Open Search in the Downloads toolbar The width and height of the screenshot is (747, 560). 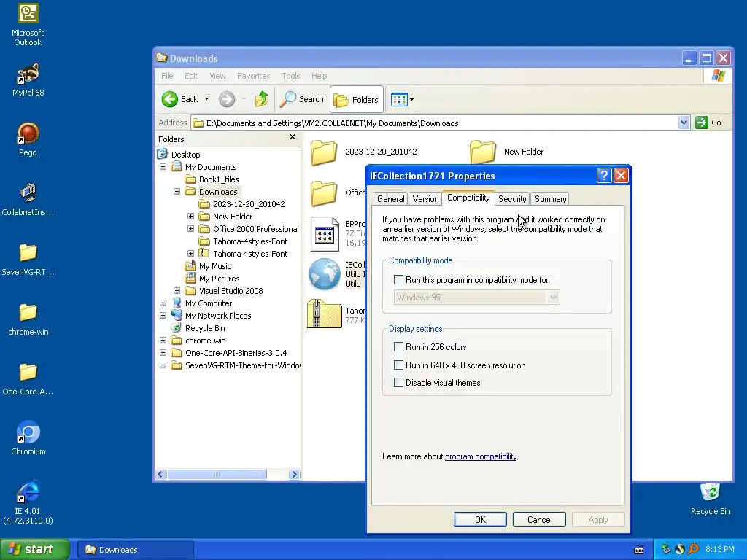pos(302,99)
